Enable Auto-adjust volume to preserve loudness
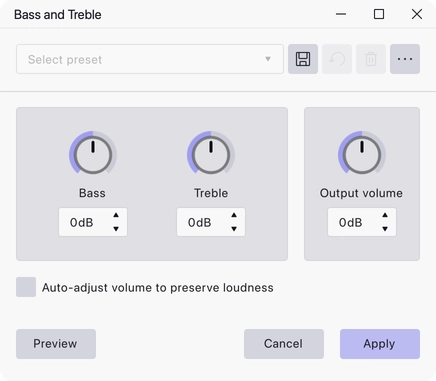Image resolution: width=436 pixels, height=381 pixels. pyautogui.click(x=26, y=287)
